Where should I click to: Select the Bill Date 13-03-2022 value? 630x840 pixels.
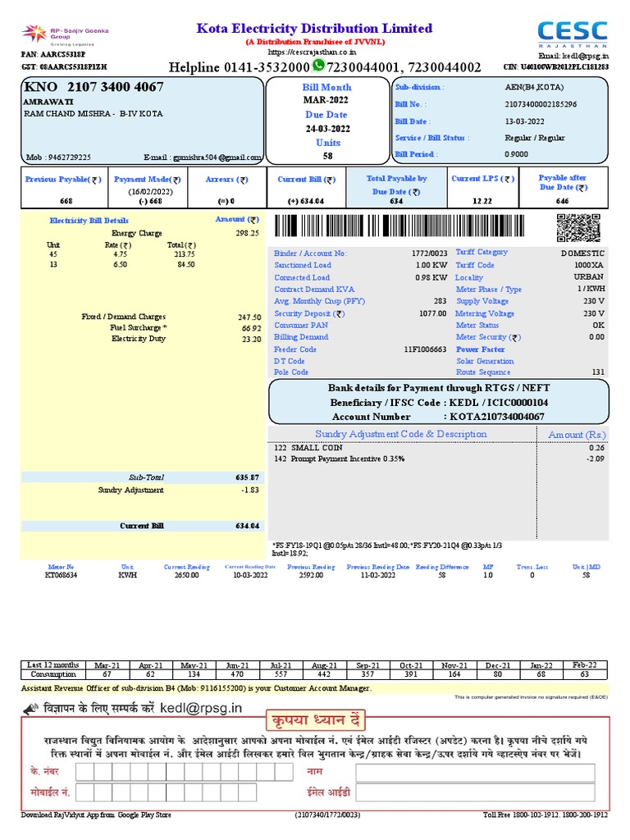click(524, 121)
